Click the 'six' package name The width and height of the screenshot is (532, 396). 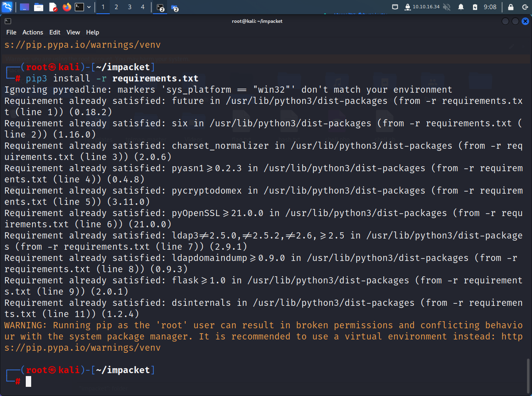tap(180, 123)
